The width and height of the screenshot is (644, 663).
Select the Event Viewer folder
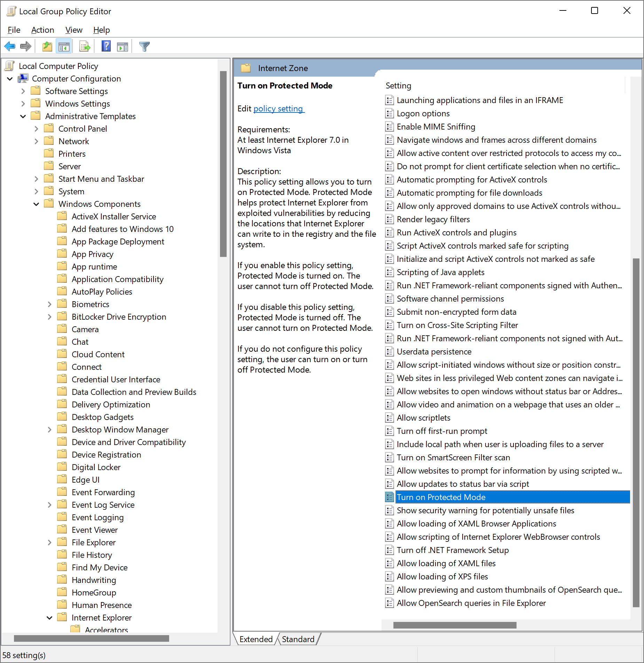coord(95,530)
